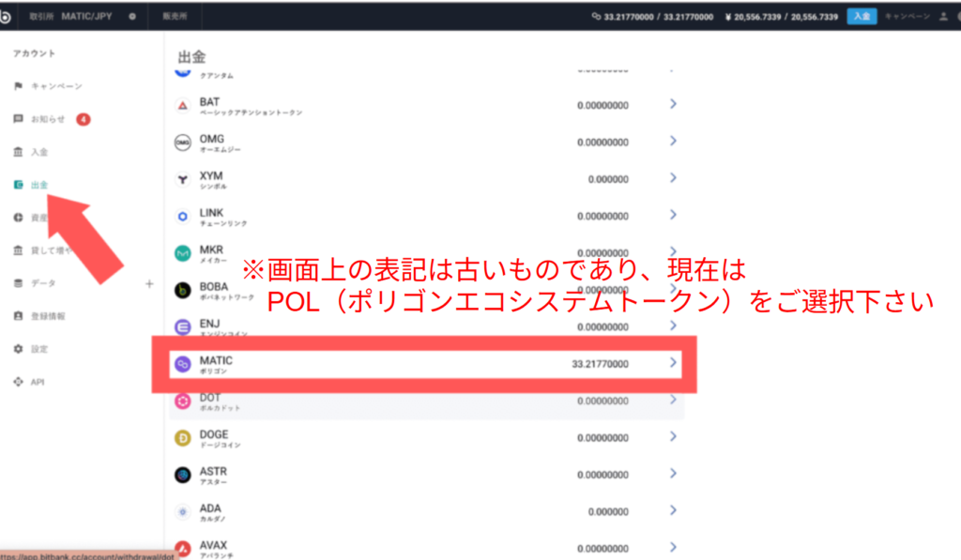Click the MATIC Polygon coin icon

pyautogui.click(x=183, y=364)
